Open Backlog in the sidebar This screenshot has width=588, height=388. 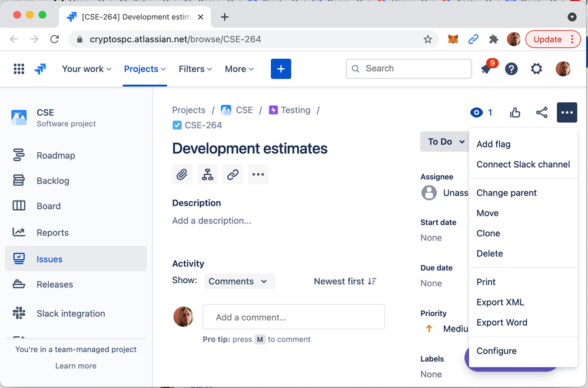pyautogui.click(x=53, y=181)
